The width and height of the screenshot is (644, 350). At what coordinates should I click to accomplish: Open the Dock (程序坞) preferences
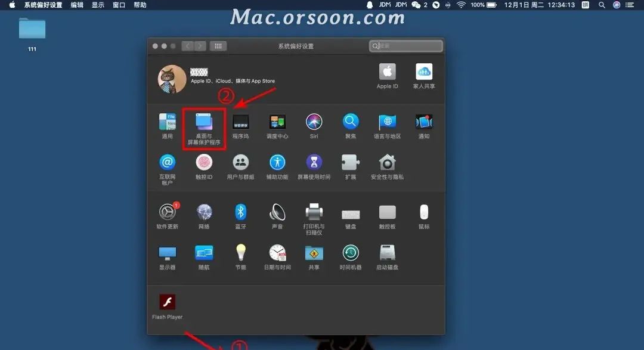[240, 122]
